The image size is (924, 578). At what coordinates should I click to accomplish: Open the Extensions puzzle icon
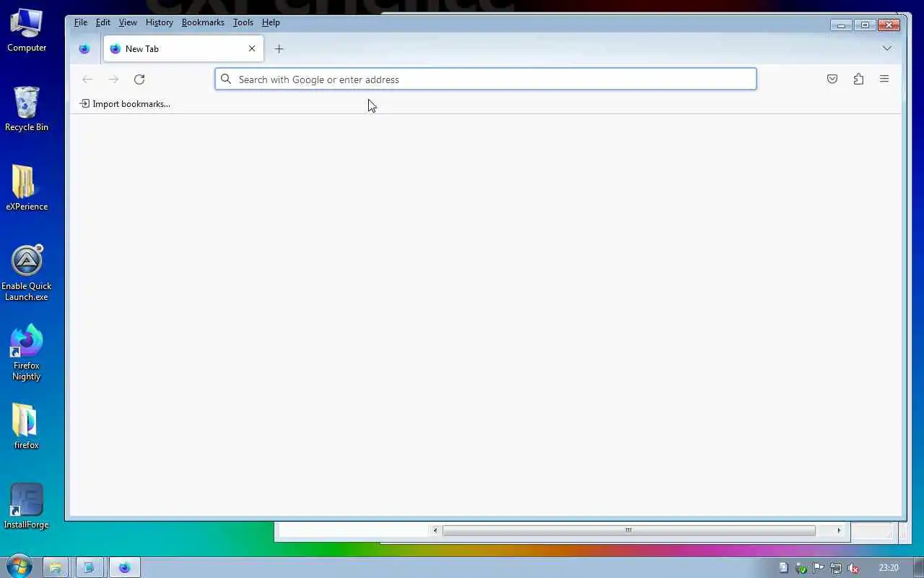click(x=858, y=79)
